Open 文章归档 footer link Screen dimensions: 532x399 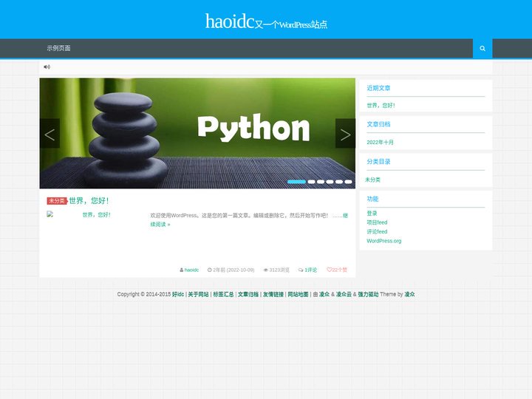point(248,294)
